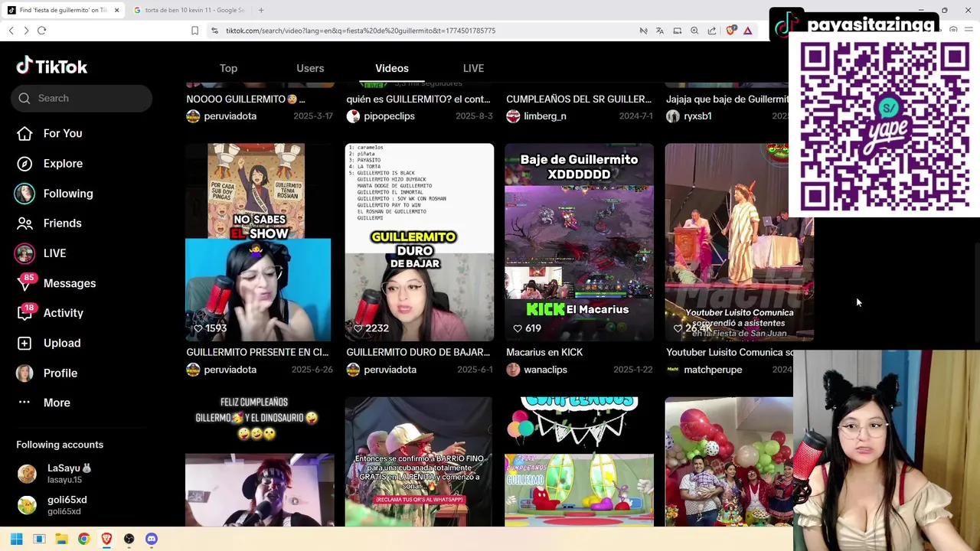Viewport: 980px width, 551px height.
Task: Click the zoom magnifier icon in address bar
Action: (694, 31)
